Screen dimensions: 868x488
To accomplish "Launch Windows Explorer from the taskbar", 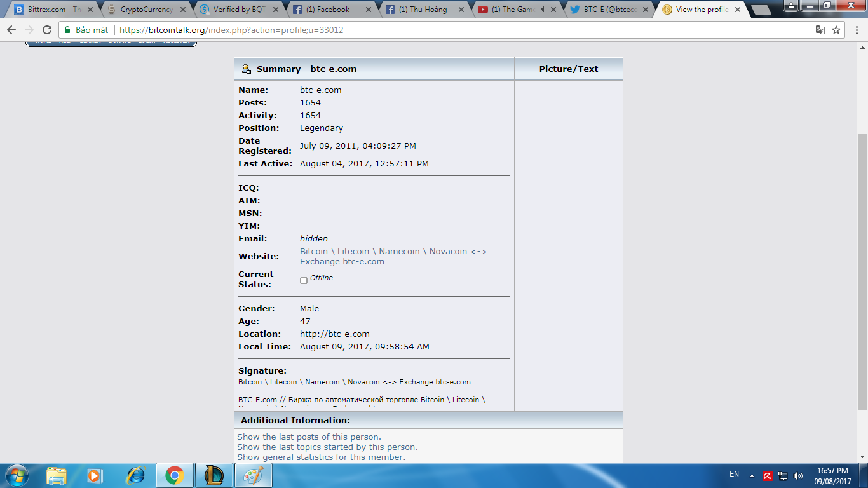I will (57, 475).
